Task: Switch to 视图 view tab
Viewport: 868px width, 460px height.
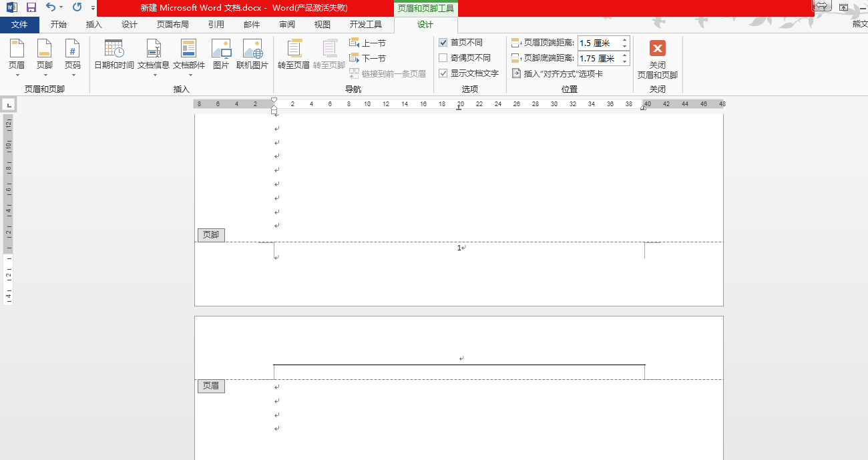Action: coord(322,25)
